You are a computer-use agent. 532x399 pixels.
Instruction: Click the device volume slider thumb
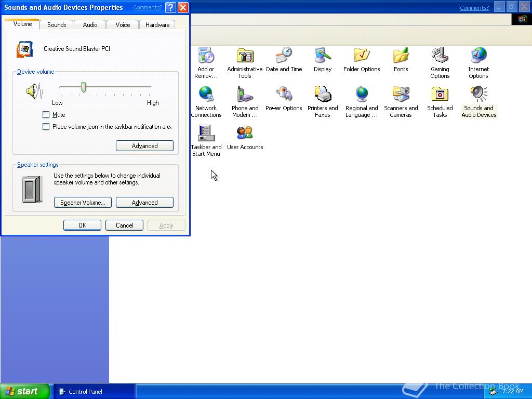coord(83,87)
